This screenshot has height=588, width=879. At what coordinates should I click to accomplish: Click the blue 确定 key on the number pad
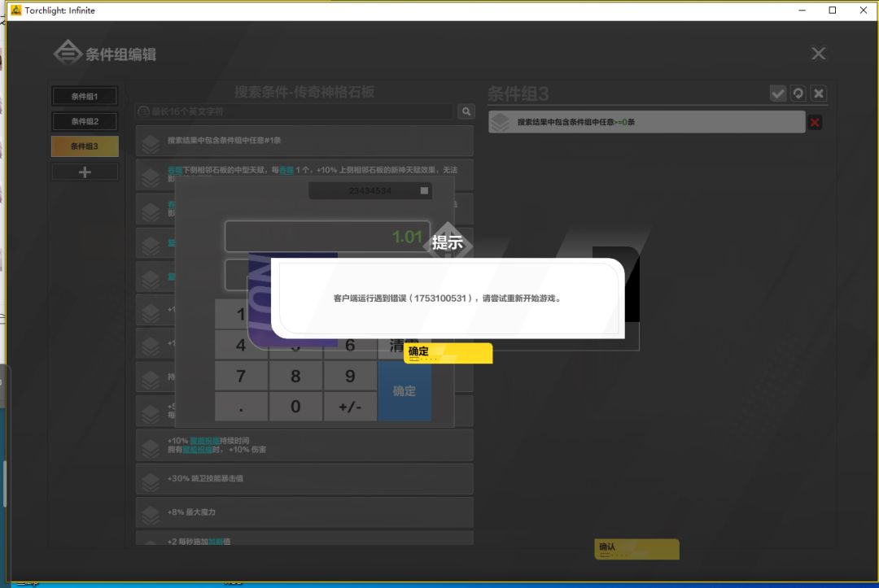tap(405, 391)
